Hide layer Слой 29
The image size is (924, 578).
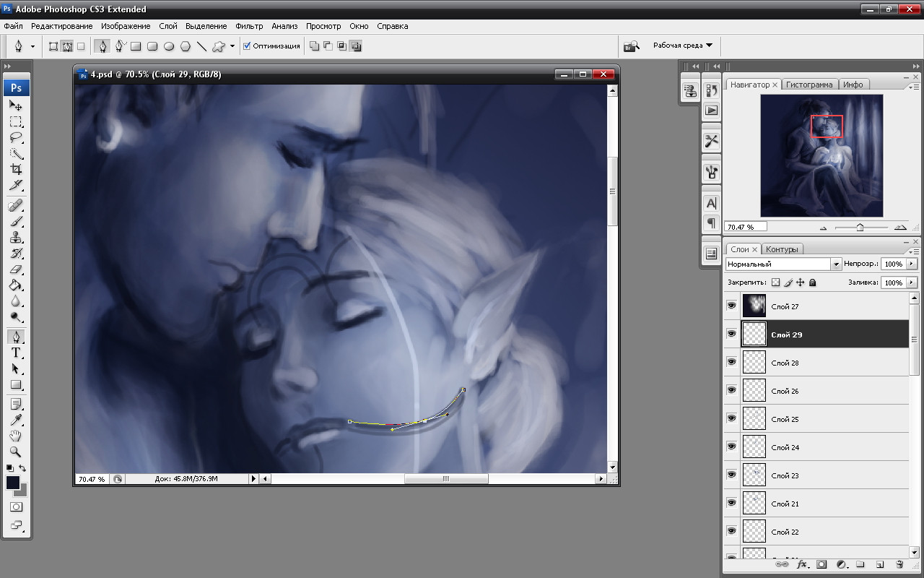pyautogui.click(x=732, y=334)
